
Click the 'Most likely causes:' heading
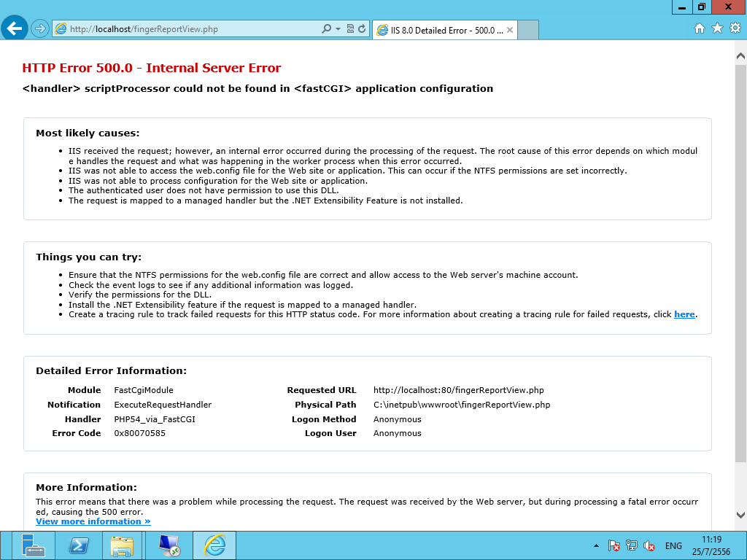(x=88, y=133)
